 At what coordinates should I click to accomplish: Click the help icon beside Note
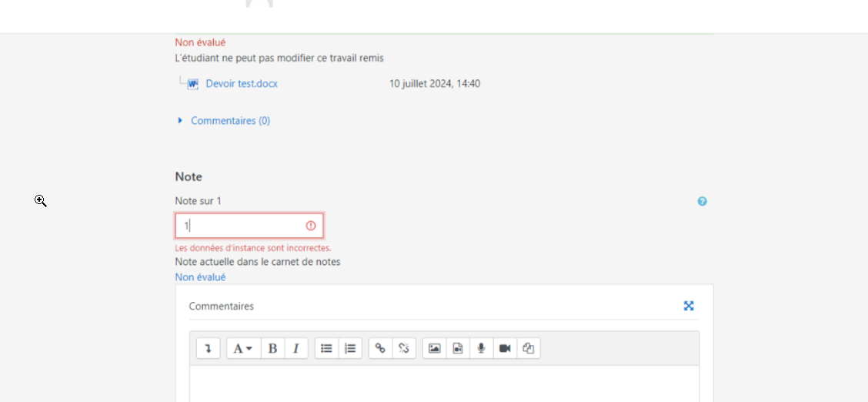702,202
